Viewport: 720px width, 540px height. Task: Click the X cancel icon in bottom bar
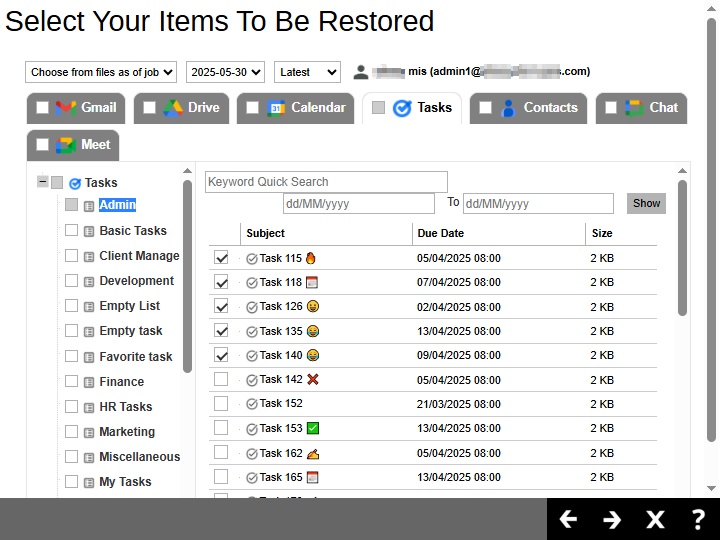655,519
